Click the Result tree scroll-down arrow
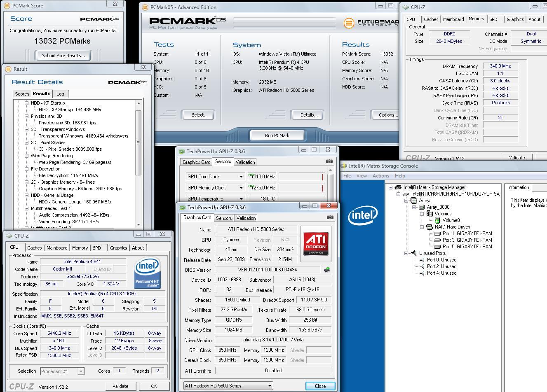The image size is (547, 392). 139,225
